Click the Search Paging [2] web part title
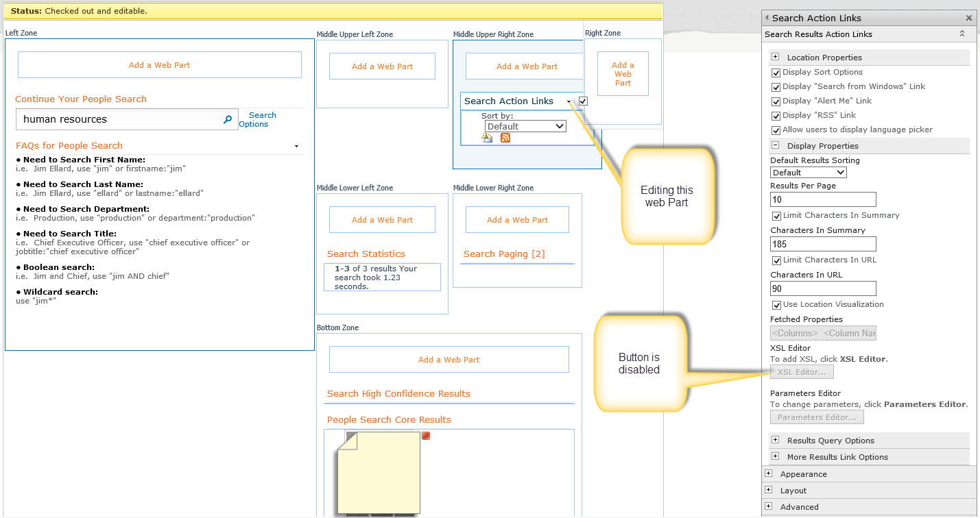 504,254
